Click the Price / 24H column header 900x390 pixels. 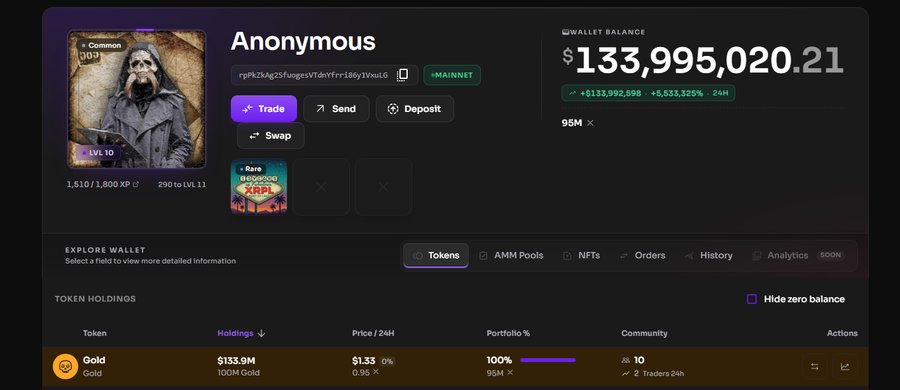373,333
